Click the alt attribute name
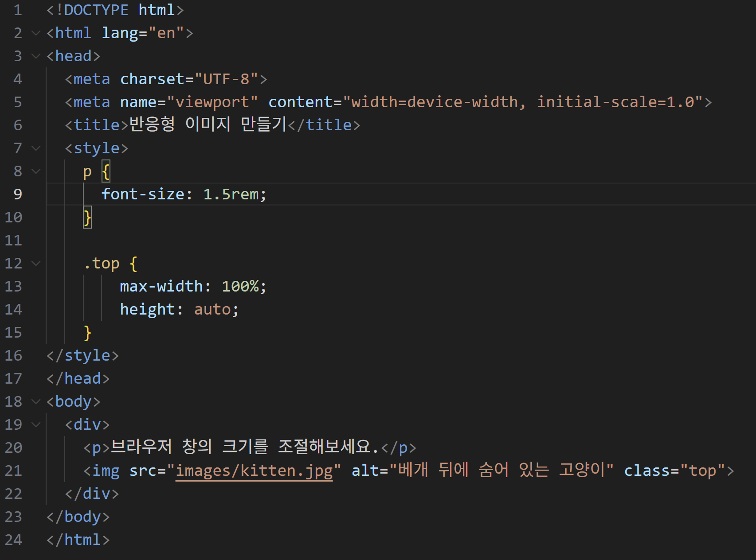 [x=365, y=471]
